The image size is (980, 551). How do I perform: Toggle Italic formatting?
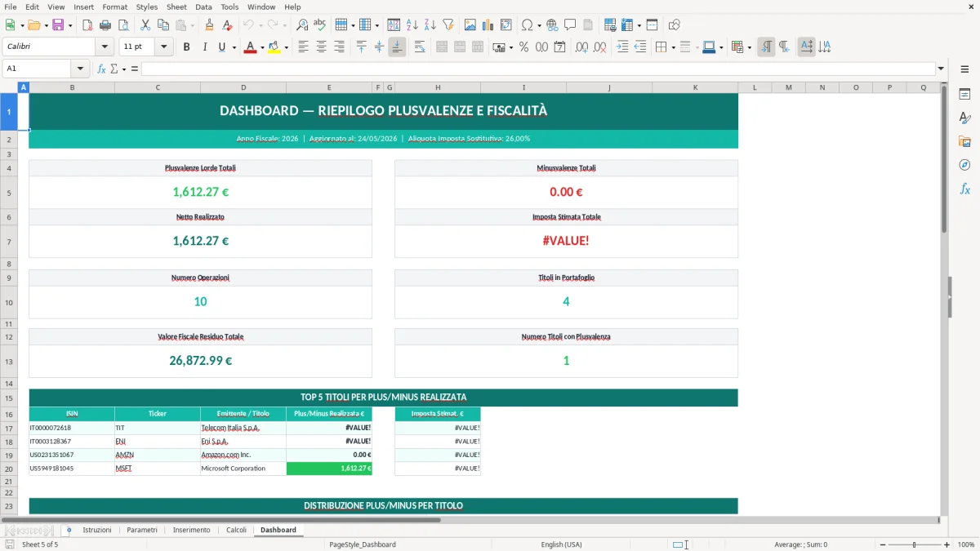(205, 47)
